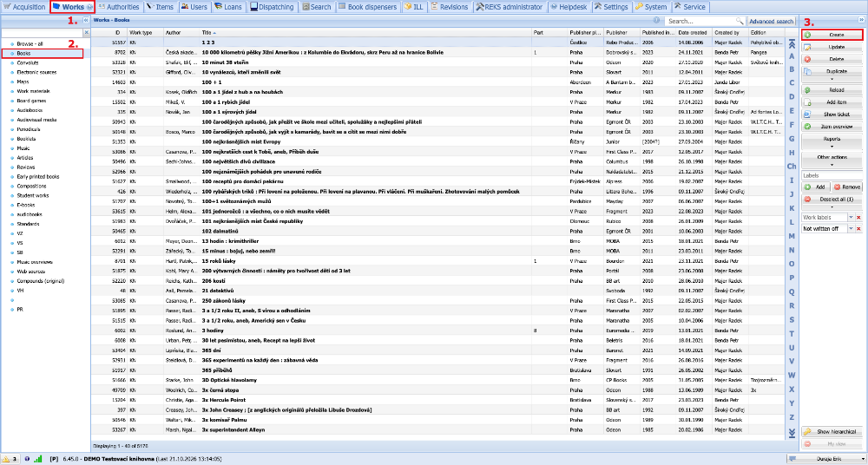This screenshot has width=868, height=465.
Task: Open the Not written off combo box
Action: tap(851, 229)
